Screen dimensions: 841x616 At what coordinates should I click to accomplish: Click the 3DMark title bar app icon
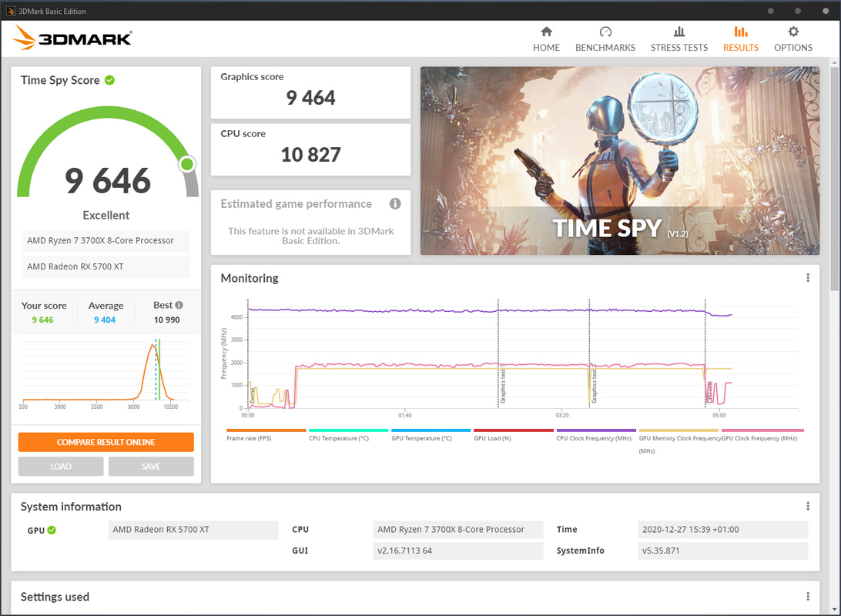tap(11, 11)
